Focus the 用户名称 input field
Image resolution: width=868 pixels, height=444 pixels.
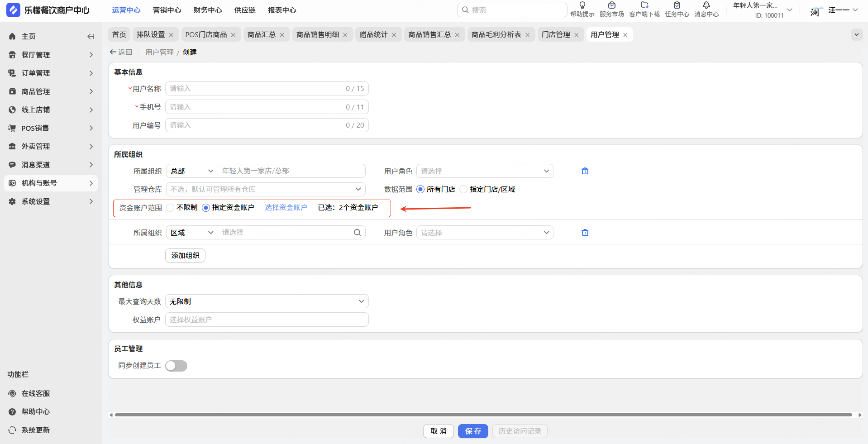click(x=267, y=89)
